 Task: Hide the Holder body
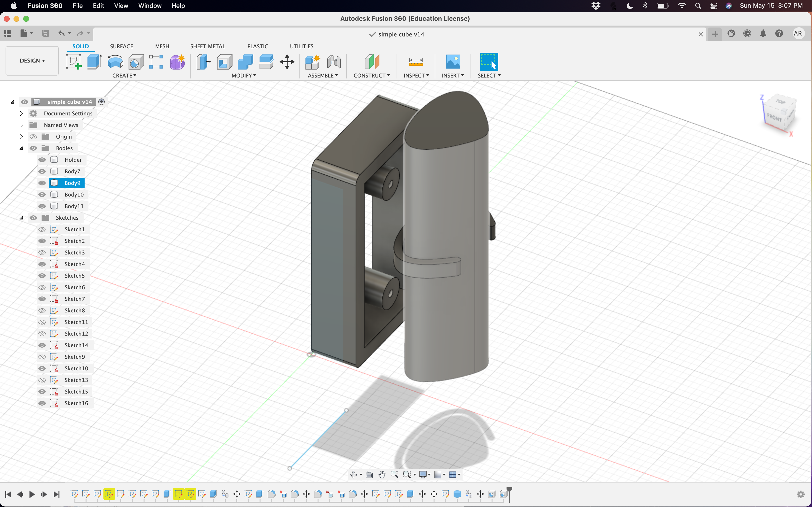click(x=42, y=159)
